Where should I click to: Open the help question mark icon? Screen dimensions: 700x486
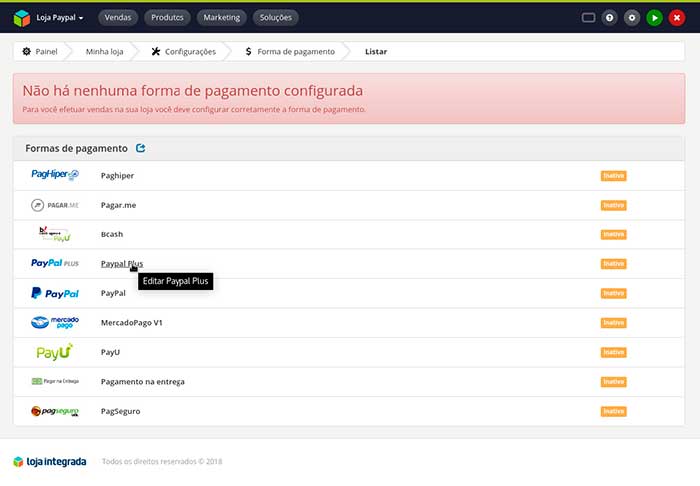pos(609,18)
